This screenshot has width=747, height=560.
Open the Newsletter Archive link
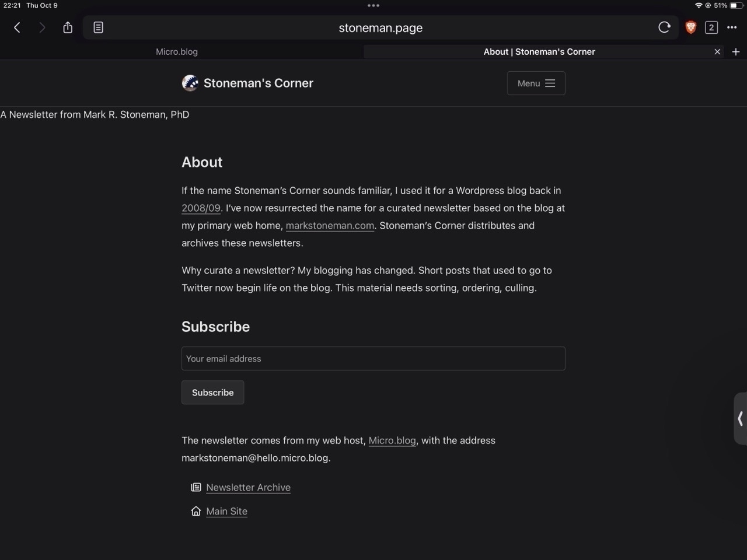[248, 488]
